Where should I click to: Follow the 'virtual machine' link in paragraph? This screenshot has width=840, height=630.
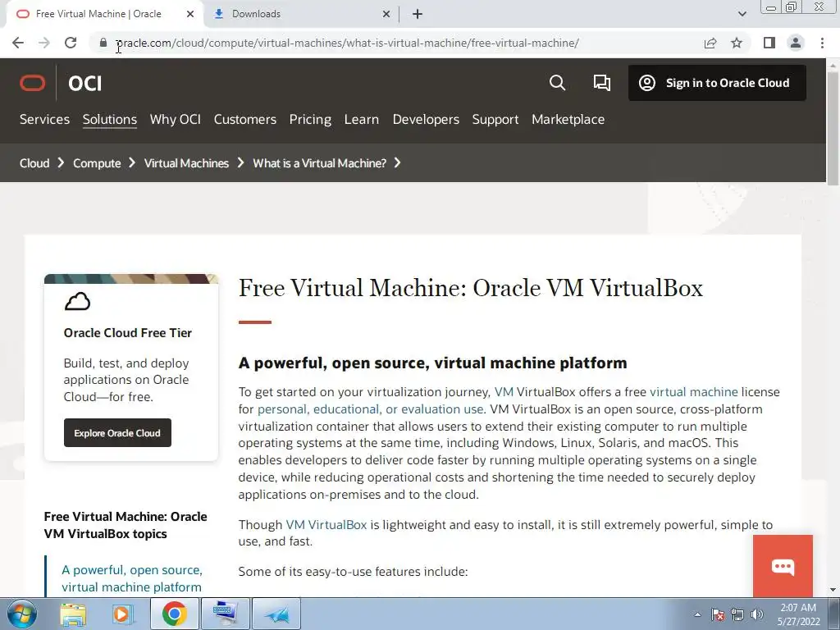tap(694, 391)
